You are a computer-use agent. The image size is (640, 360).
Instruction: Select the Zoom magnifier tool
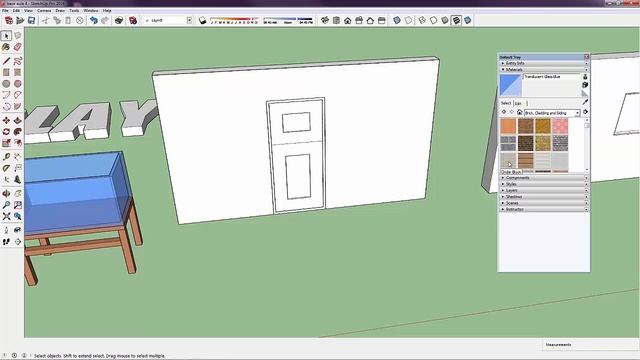coord(6,205)
